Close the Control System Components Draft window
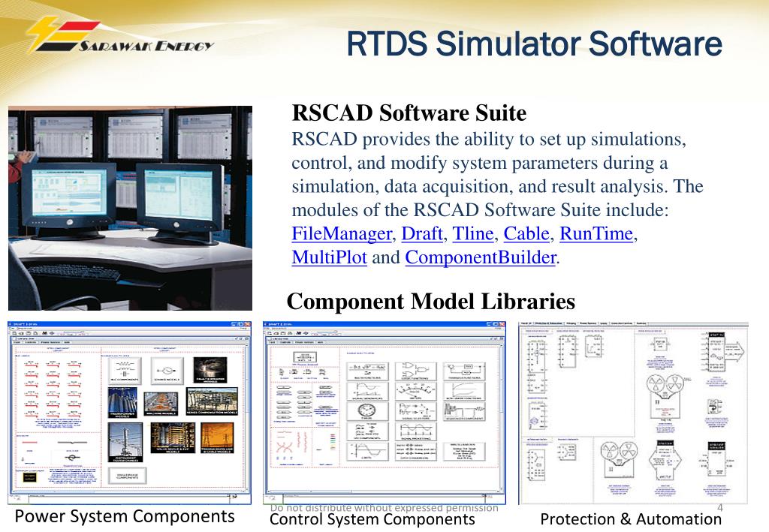 pyautogui.click(x=502, y=324)
